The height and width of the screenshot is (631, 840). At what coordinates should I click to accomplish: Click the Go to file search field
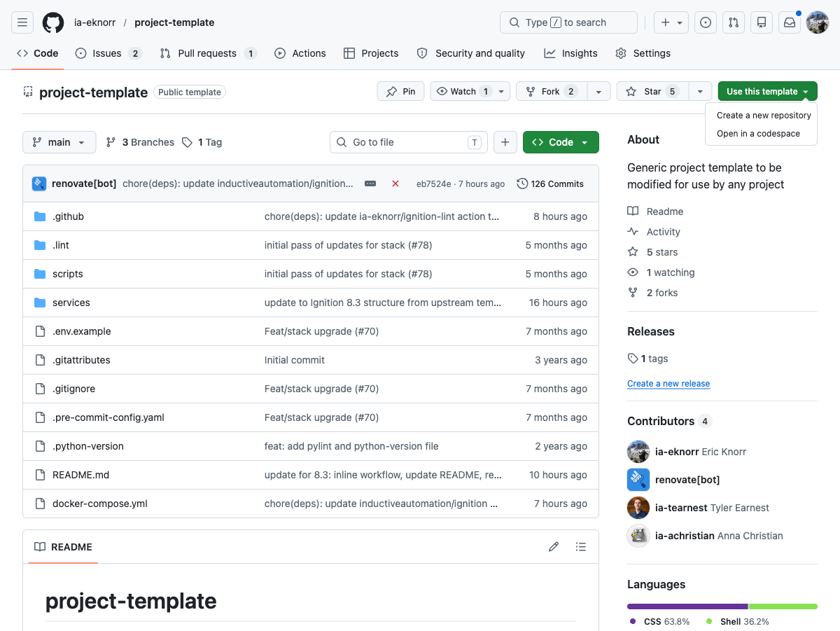click(x=409, y=142)
